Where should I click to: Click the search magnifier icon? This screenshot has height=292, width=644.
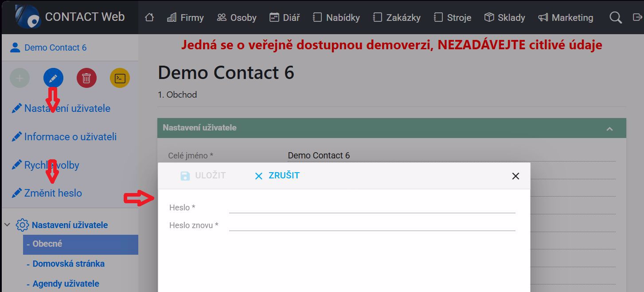click(x=615, y=17)
